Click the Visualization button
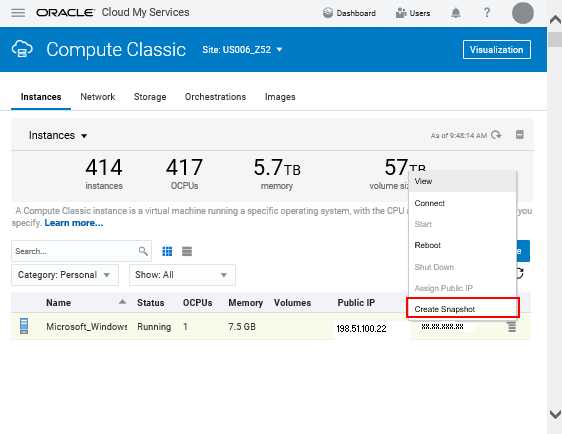Screen dimensions: 562x434 tap(496, 49)
